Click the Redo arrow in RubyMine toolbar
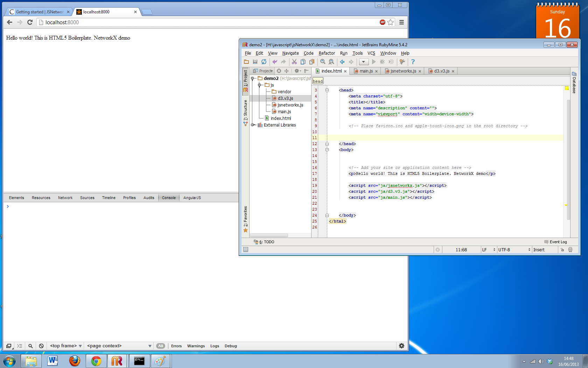Viewport: 588px width, 368px height. (283, 62)
